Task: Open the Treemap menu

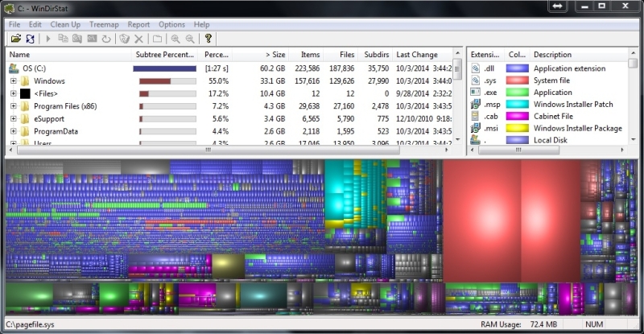Action: point(104,24)
